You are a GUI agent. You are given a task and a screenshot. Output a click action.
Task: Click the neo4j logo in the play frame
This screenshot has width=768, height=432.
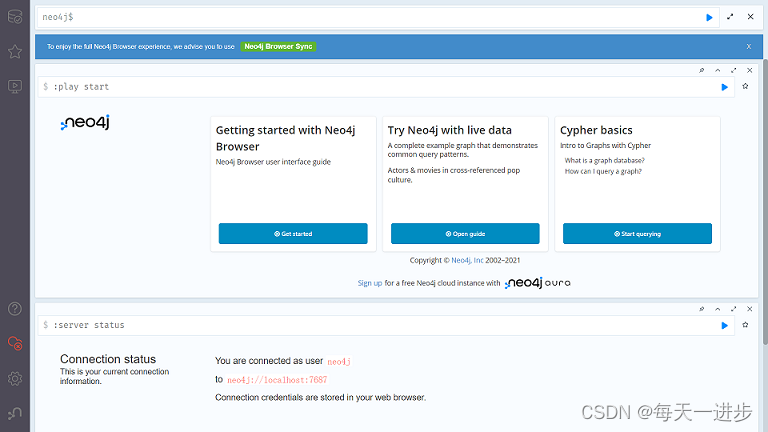click(x=85, y=122)
